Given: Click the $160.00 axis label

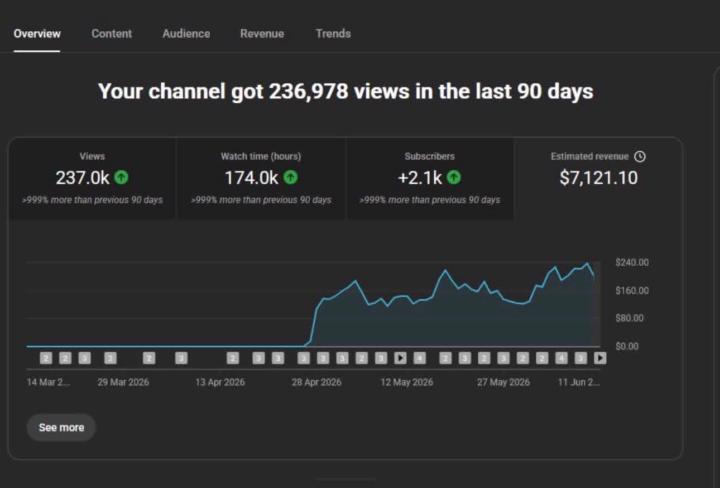Looking at the screenshot, I should [632, 291].
